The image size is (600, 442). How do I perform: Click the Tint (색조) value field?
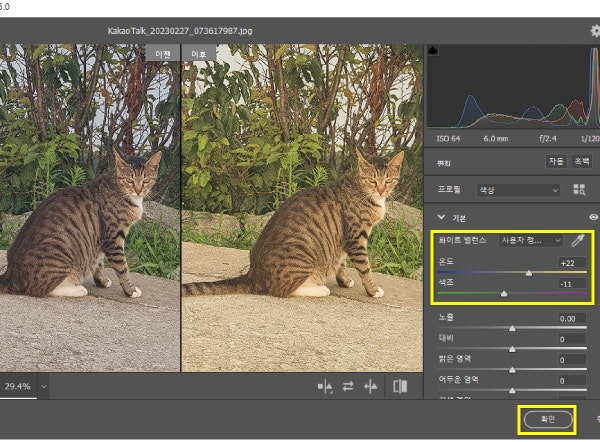572,284
